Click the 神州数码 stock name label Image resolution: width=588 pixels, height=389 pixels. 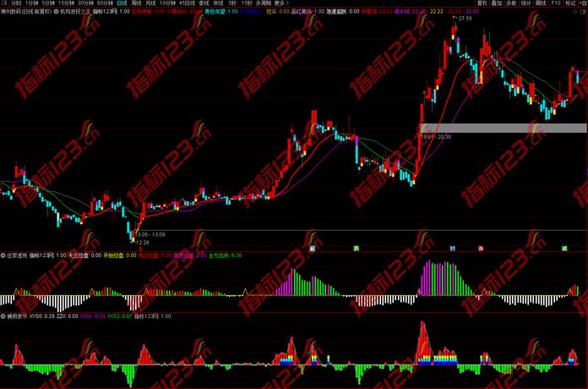point(17,13)
